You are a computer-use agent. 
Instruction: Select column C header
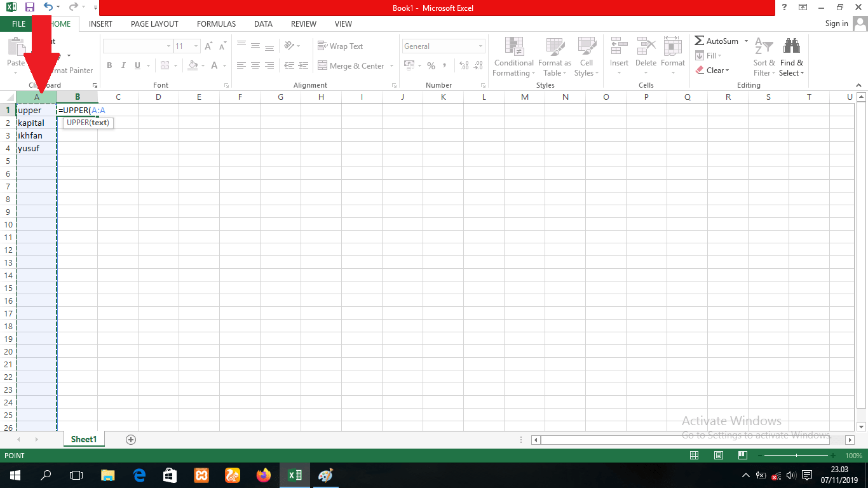pos(118,97)
